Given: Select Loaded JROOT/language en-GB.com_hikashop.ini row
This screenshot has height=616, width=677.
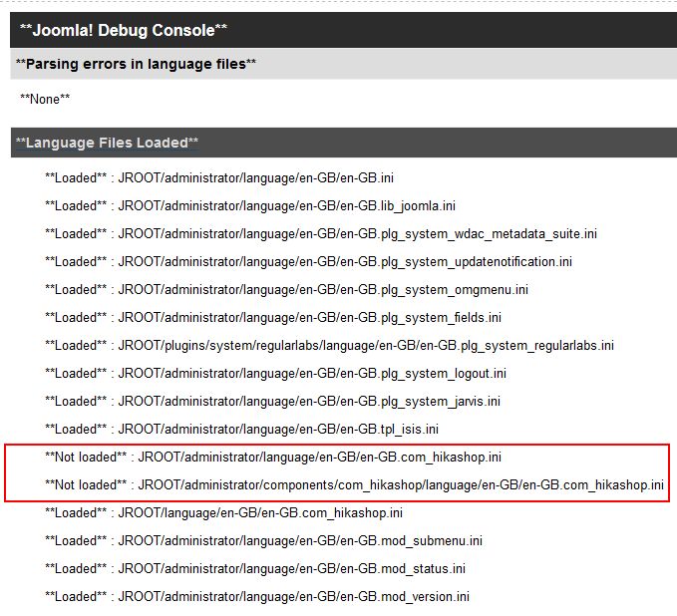Looking at the screenshot, I should click(223, 512).
